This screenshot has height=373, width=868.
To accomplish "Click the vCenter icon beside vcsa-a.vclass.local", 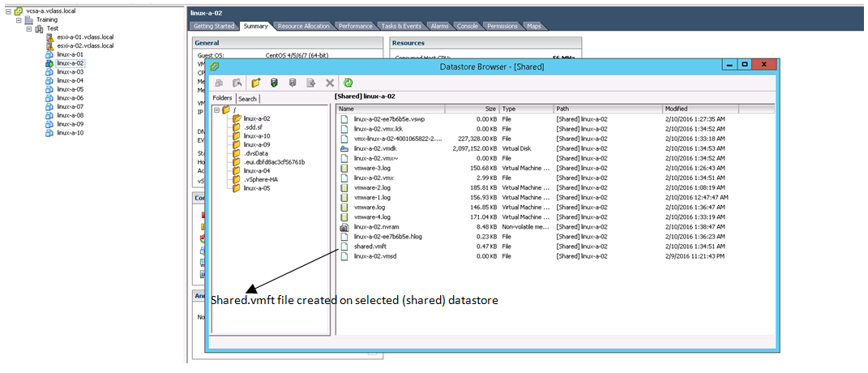I will [x=20, y=11].
